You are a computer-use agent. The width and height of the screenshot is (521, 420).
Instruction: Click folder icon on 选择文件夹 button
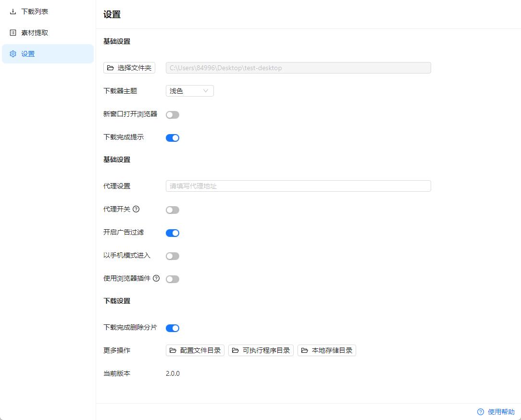coord(111,68)
